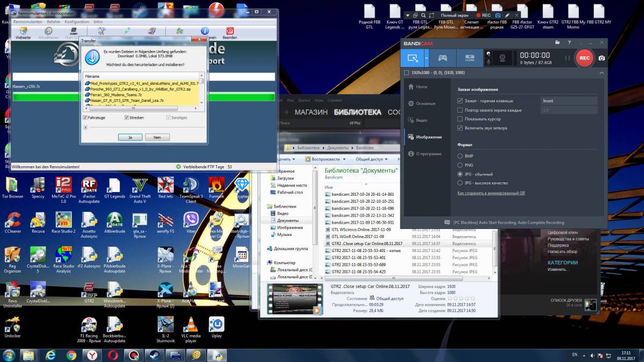Viewport: 644px width, 362px height.
Task: Select PNG image format radio button
Action: (x=460, y=165)
